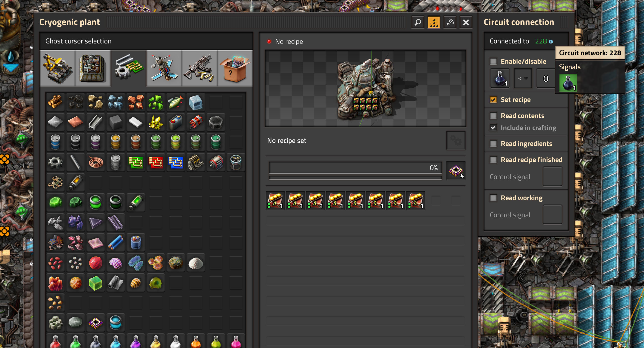Select the copper ore item
The height and width of the screenshot is (348, 644).
[x=136, y=102]
